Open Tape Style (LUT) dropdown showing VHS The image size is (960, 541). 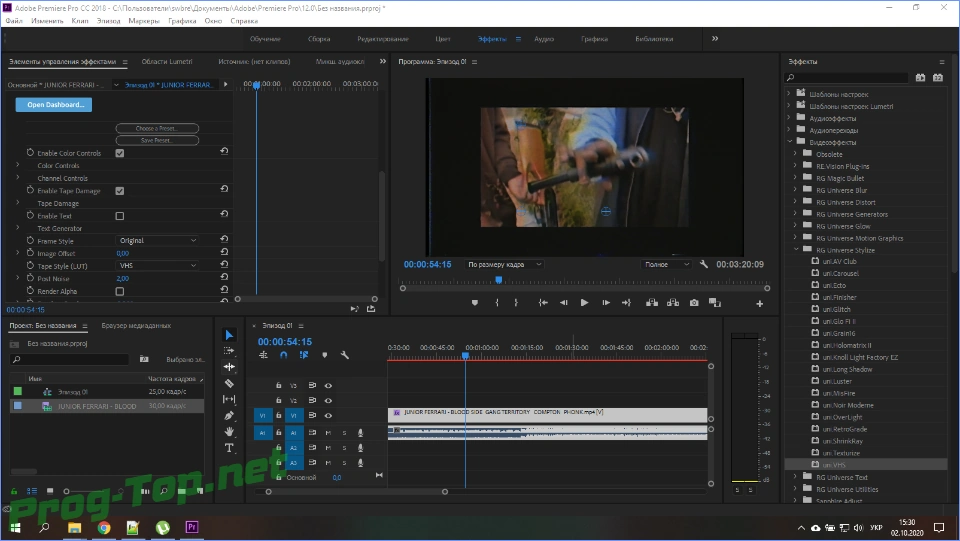[157, 266]
